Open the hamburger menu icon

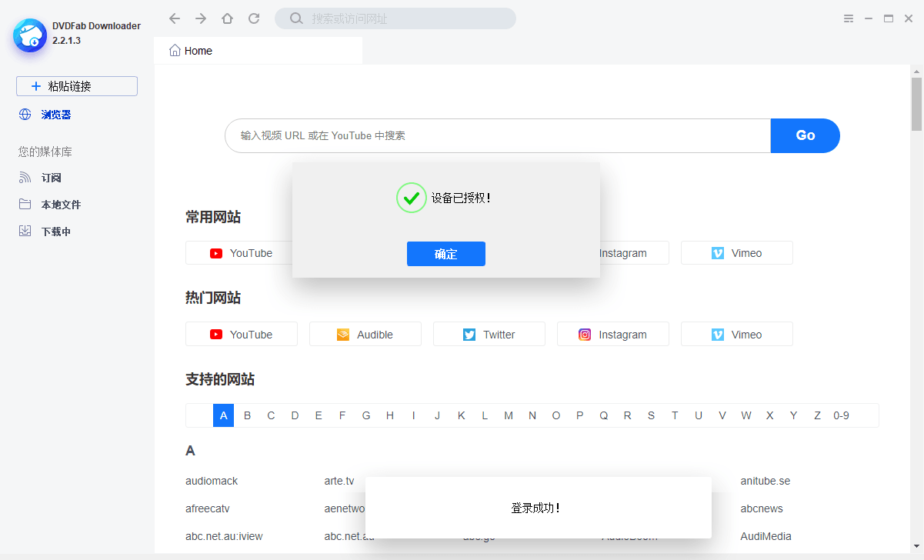click(x=849, y=18)
